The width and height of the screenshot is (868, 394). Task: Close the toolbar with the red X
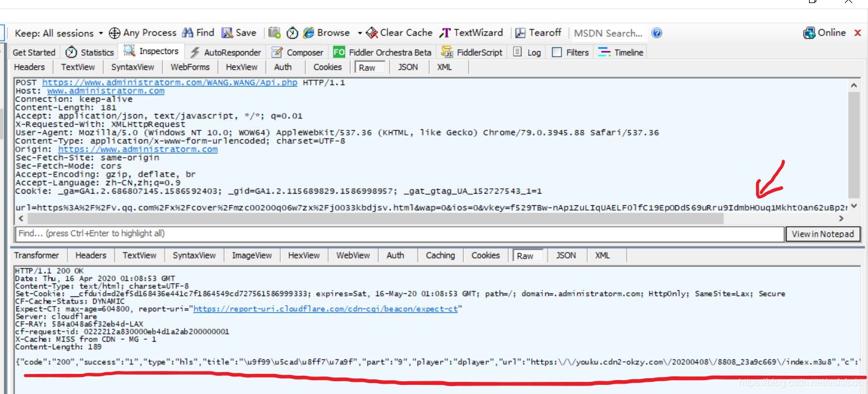[858, 33]
